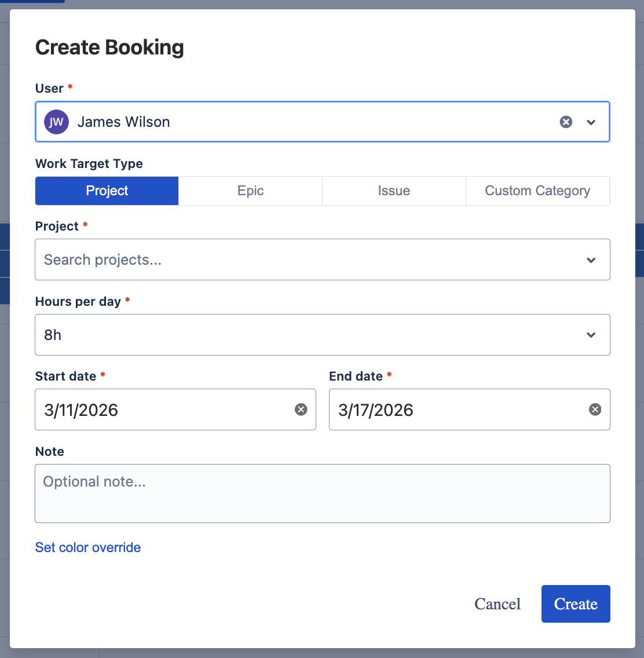Select the Project tab in Work Target Type
The image size is (644, 658).
(107, 191)
